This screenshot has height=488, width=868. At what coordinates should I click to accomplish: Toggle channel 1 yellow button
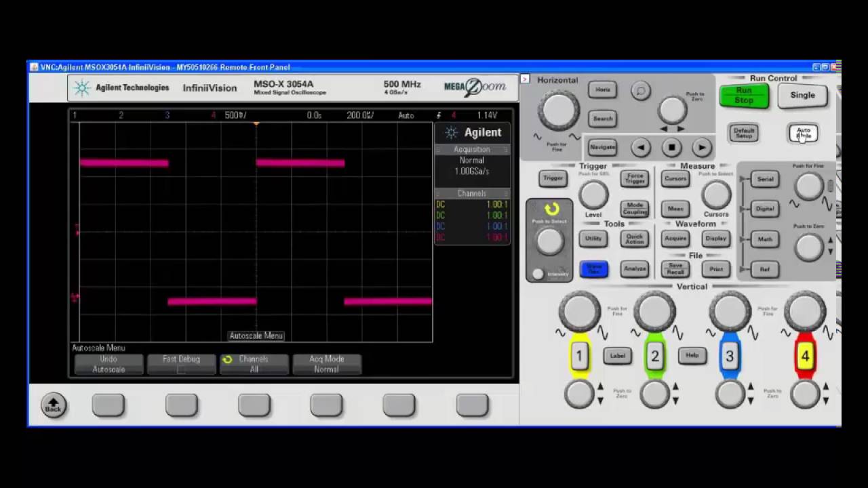[x=579, y=356]
